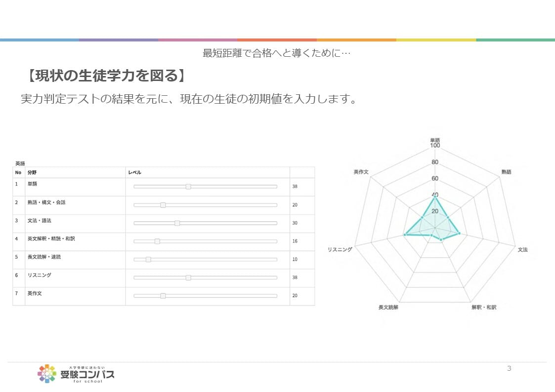Click the 単語 slider handle

pos(188,187)
